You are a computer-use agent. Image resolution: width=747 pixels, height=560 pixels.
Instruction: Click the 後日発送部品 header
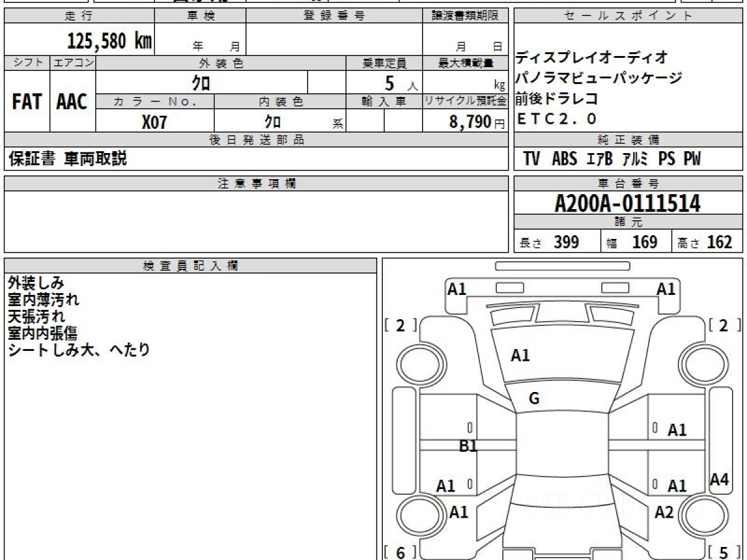(256, 141)
